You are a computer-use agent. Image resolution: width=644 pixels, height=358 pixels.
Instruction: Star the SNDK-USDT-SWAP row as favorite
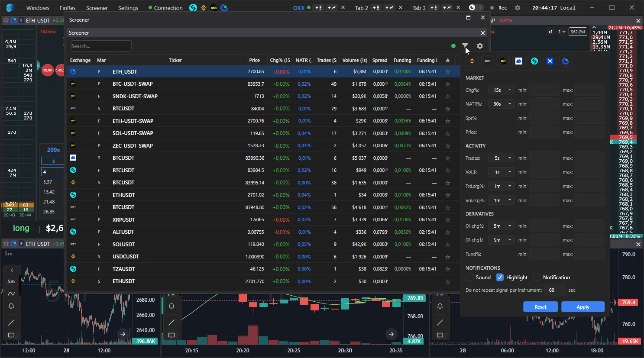point(448,97)
